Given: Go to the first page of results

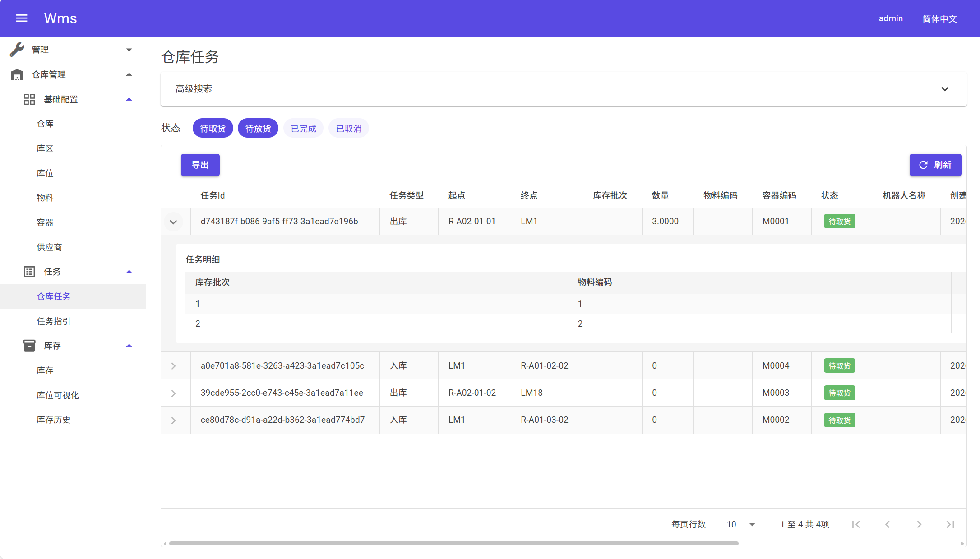Looking at the screenshot, I should [856, 524].
